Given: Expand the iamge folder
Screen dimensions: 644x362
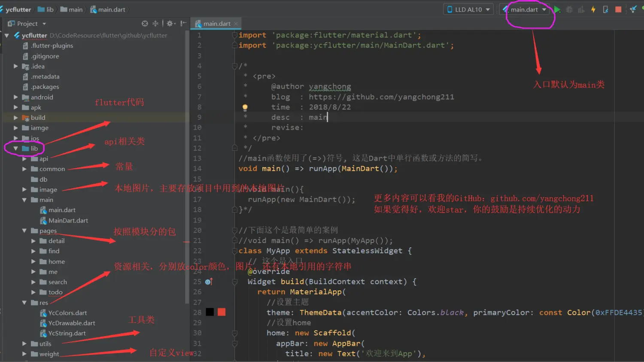Looking at the screenshot, I should 16,128.
